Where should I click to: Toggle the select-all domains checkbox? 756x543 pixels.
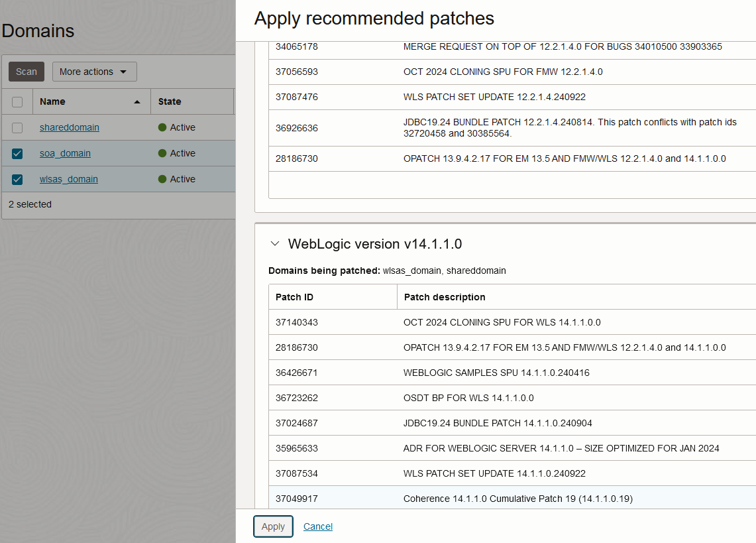tap(17, 102)
